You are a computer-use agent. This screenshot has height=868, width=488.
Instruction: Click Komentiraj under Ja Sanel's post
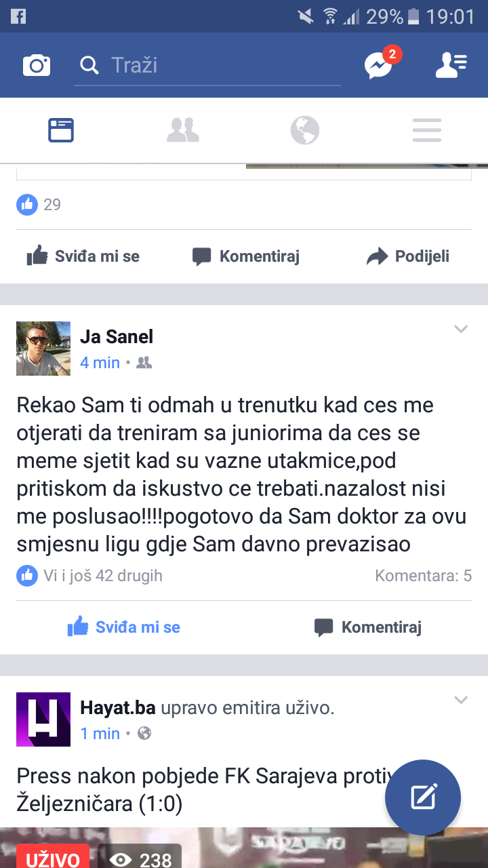click(x=367, y=627)
